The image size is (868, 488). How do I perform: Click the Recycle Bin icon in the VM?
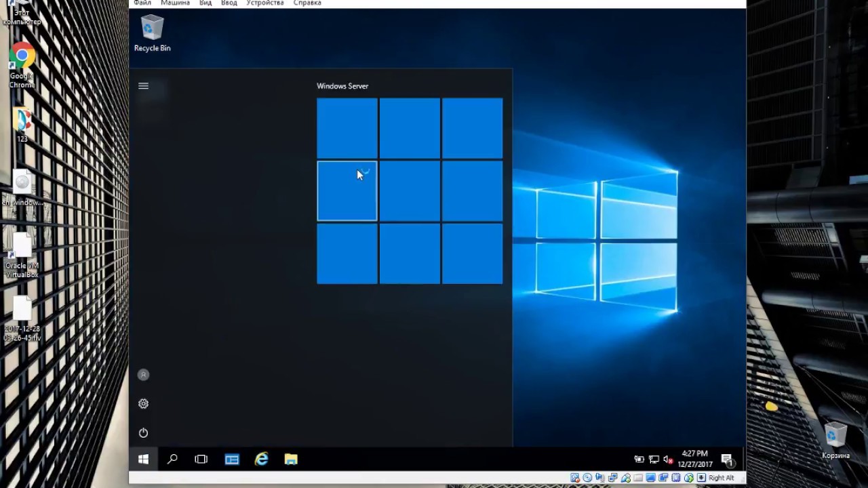152,33
